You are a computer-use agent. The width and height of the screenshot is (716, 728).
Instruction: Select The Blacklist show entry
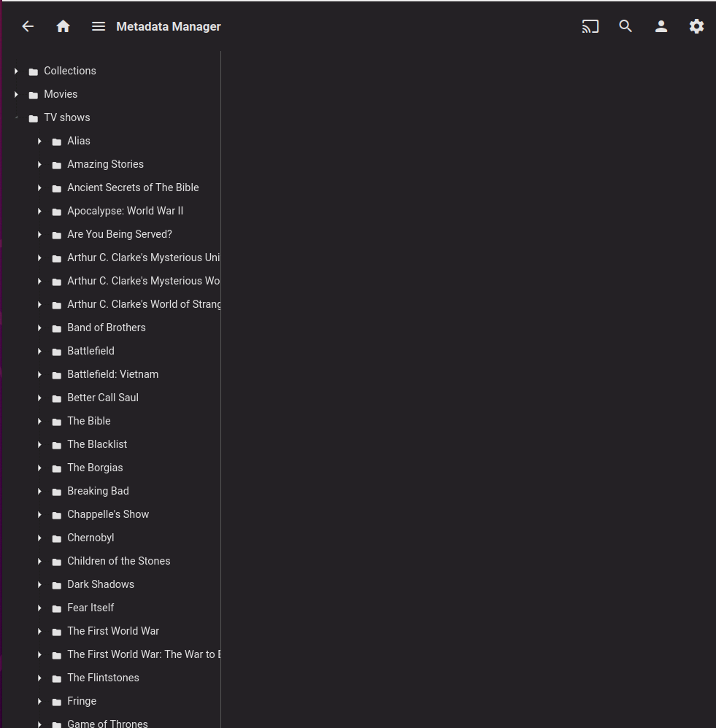coord(97,444)
